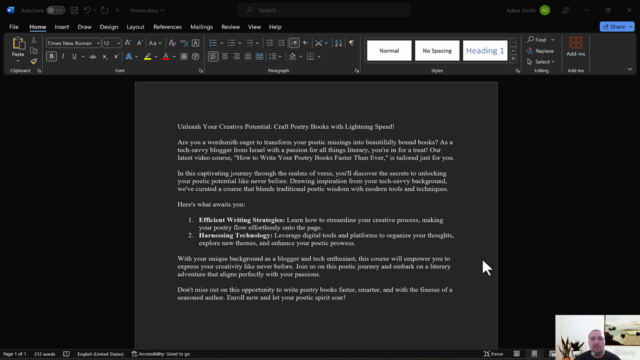This screenshot has width=640, height=360.
Task: Open the Numbering list dropdown arrow
Action: coord(240,43)
